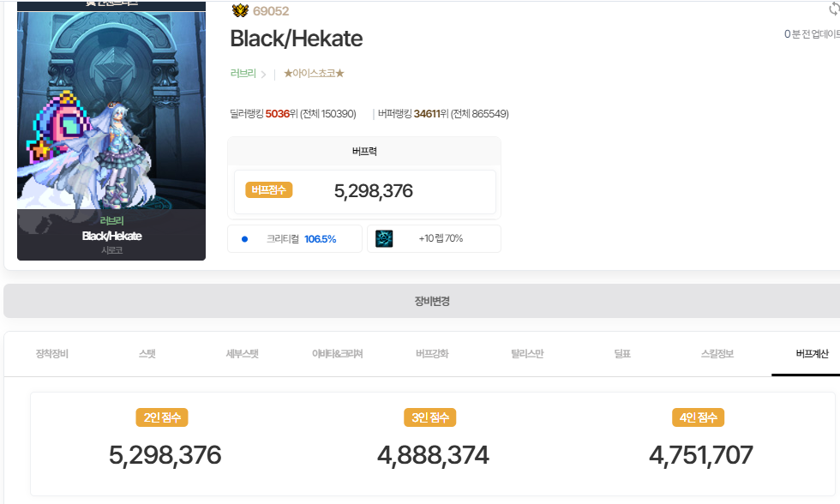
Task: Click the fame emblem icon beside 69052
Action: 239,11
